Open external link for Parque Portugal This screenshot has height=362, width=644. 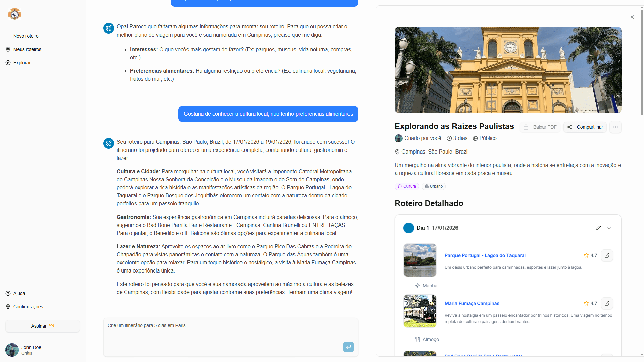[607, 255]
